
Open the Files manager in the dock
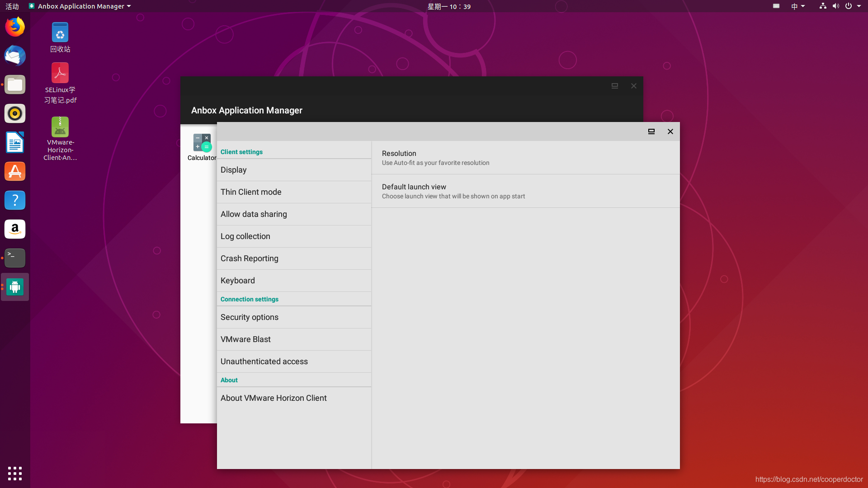coord(15,85)
